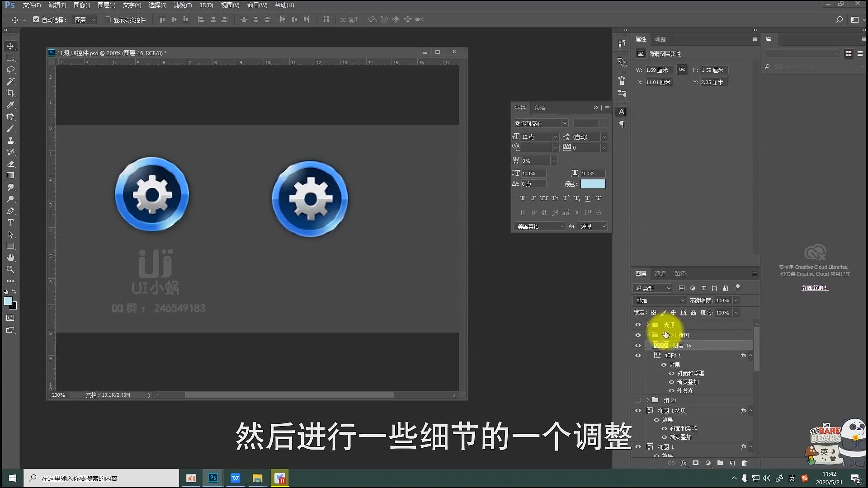
Task: Hide the 矩形 1 layer
Action: tap(638, 356)
